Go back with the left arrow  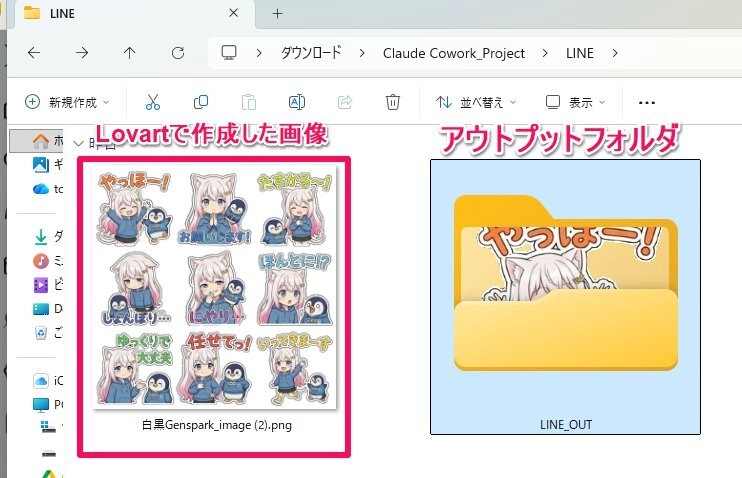34,53
